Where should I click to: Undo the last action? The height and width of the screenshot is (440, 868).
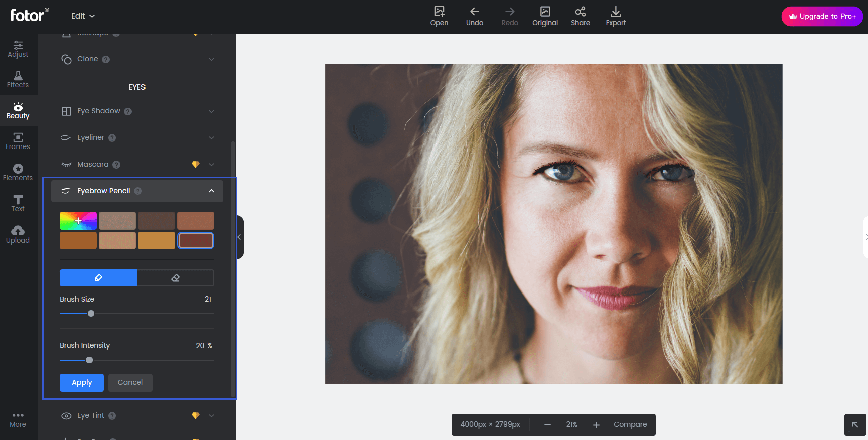tap(474, 16)
